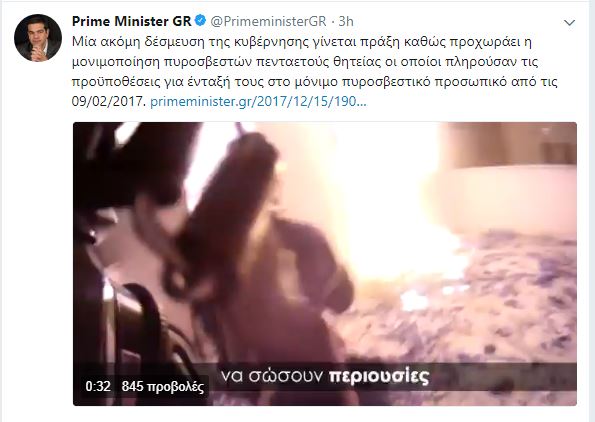The image size is (595, 422).
Task: Click the 0:32 video duration label
Action: tap(98, 386)
